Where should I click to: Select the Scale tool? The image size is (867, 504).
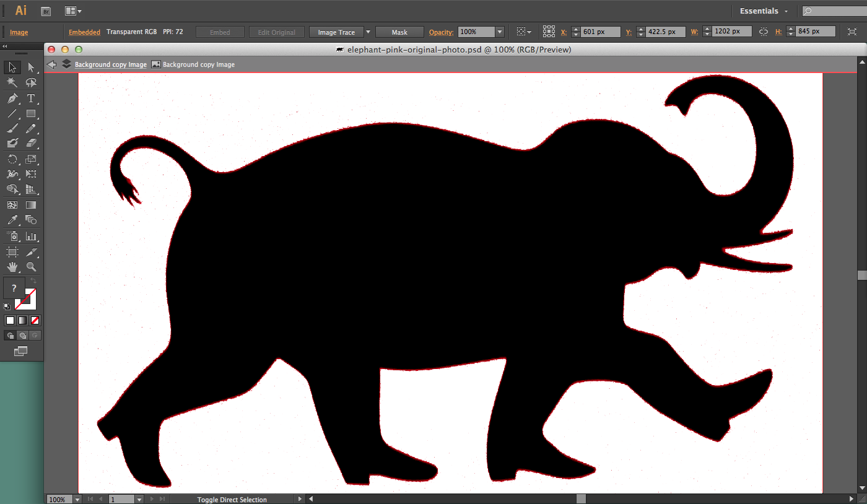31,159
